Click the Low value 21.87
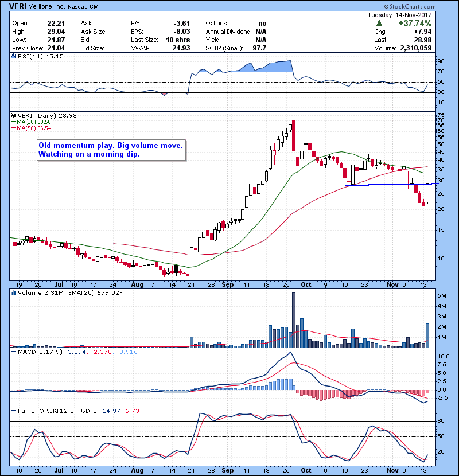The image size is (459, 476). [56, 40]
